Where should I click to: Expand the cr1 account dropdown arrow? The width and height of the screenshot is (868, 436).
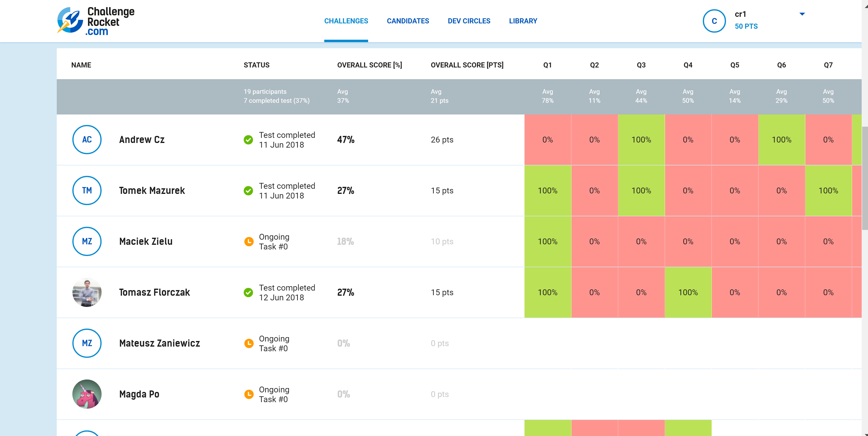[x=802, y=14]
